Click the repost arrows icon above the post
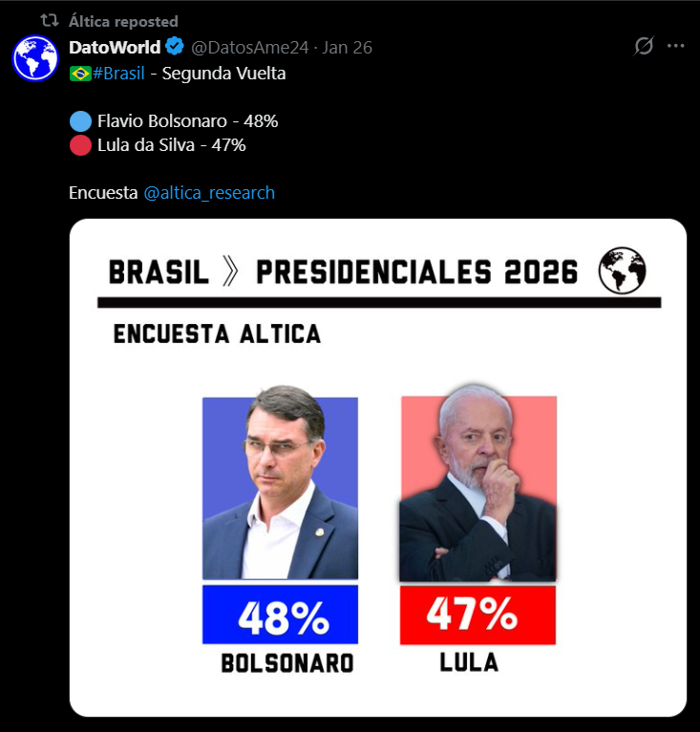Screen dimensions: 700x732 (49, 21)
